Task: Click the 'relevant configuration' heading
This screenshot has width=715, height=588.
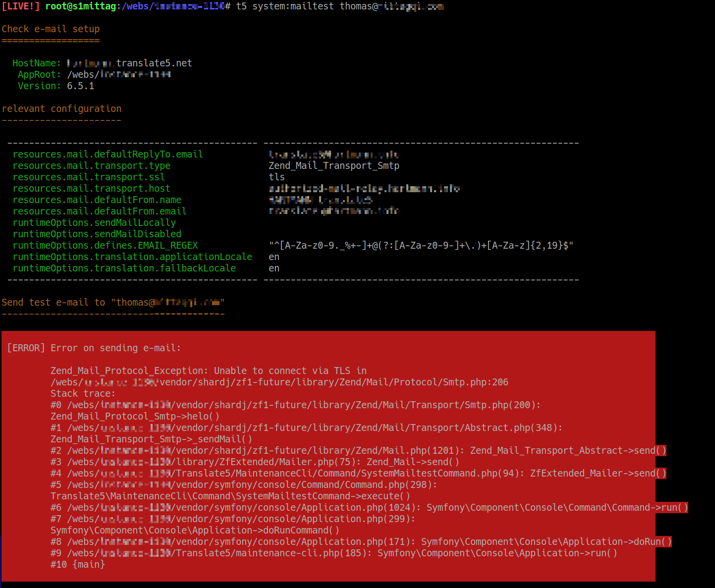Action: pyautogui.click(x=61, y=108)
